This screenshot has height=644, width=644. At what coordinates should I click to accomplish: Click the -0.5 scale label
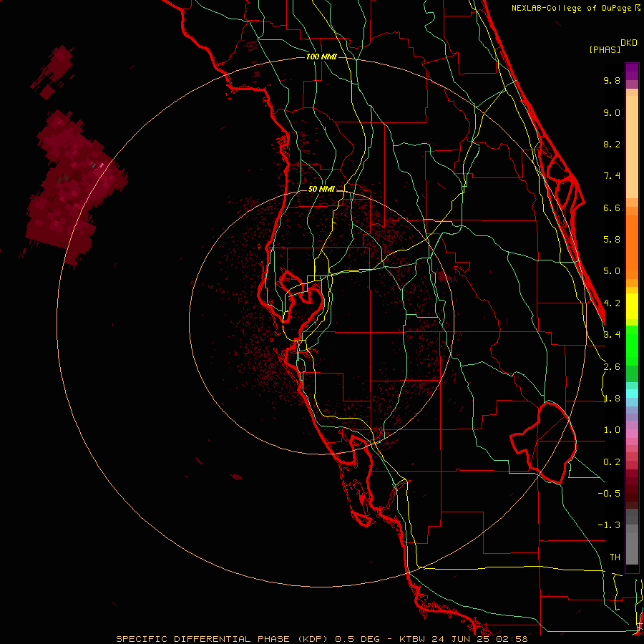(609, 493)
